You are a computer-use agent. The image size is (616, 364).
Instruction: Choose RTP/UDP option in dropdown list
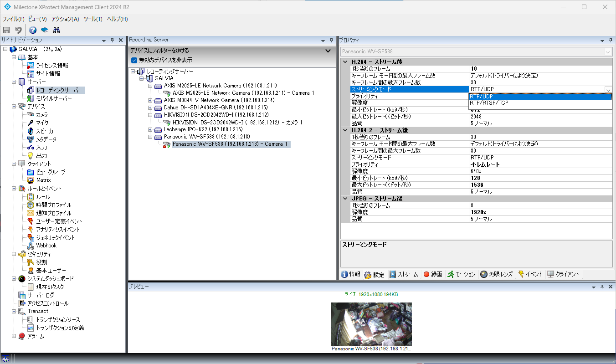click(x=540, y=97)
